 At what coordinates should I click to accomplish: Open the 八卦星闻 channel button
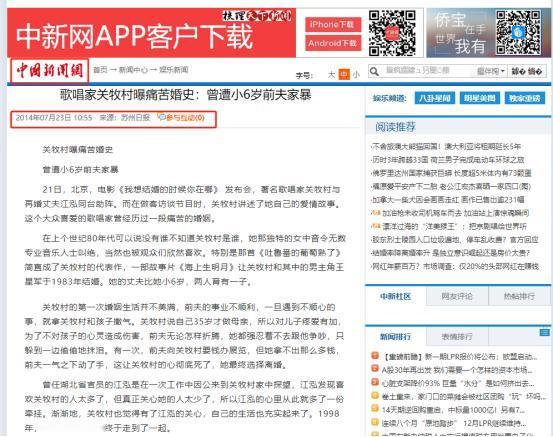(434, 98)
